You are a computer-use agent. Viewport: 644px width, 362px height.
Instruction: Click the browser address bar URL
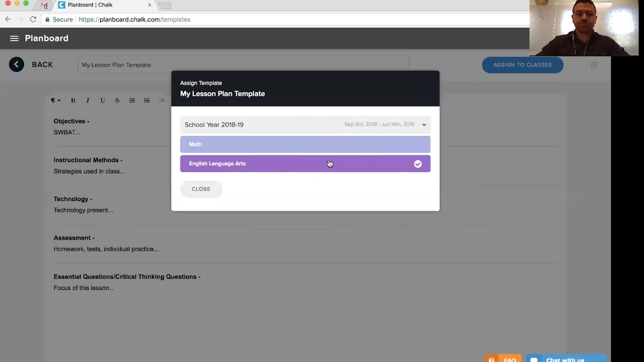click(x=134, y=20)
